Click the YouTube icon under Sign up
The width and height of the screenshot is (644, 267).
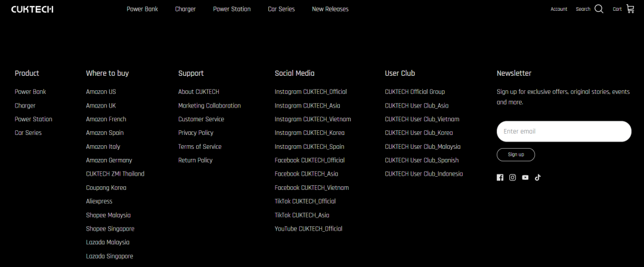pyautogui.click(x=525, y=177)
